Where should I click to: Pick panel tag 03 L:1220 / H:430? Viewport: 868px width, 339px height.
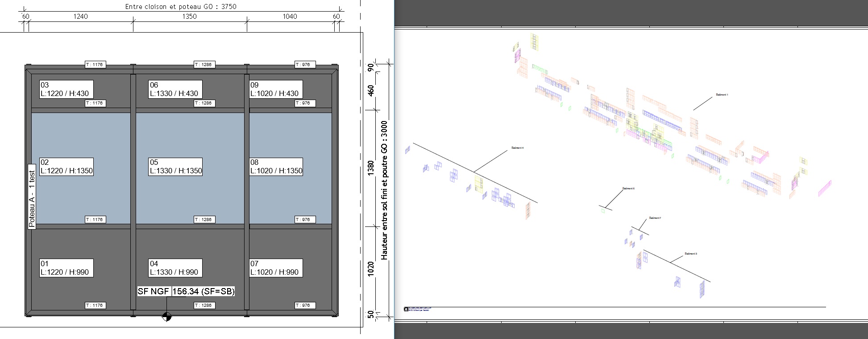click(66, 89)
